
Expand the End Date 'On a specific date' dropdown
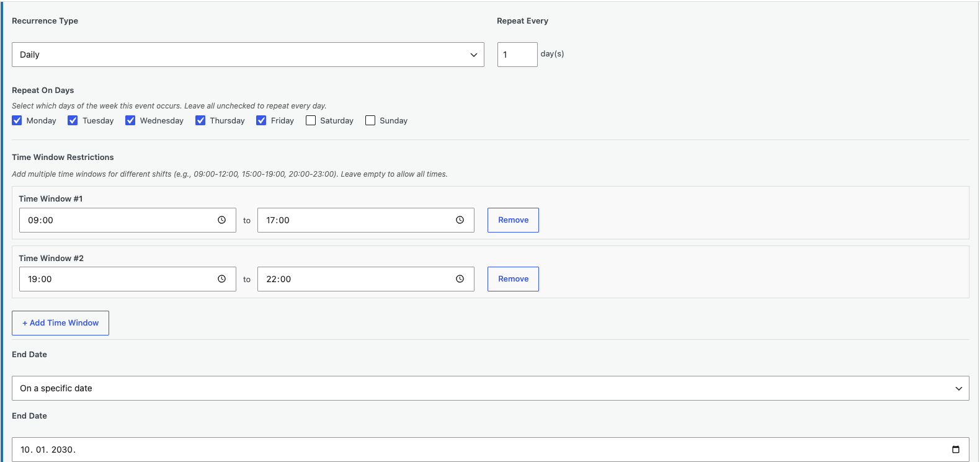(x=491, y=388)
